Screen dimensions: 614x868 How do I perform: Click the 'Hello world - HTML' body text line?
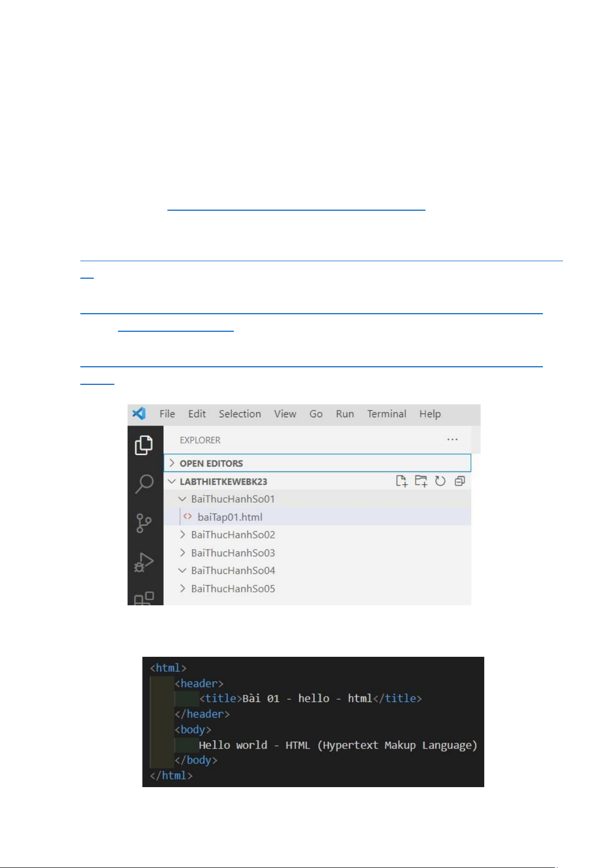tap(338, 745)
